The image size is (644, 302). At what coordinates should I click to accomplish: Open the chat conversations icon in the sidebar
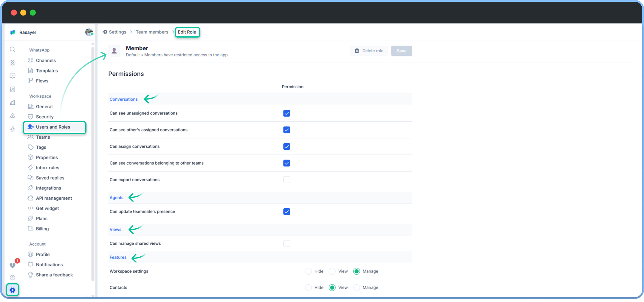pyautogui.click(x=13, y=76)
